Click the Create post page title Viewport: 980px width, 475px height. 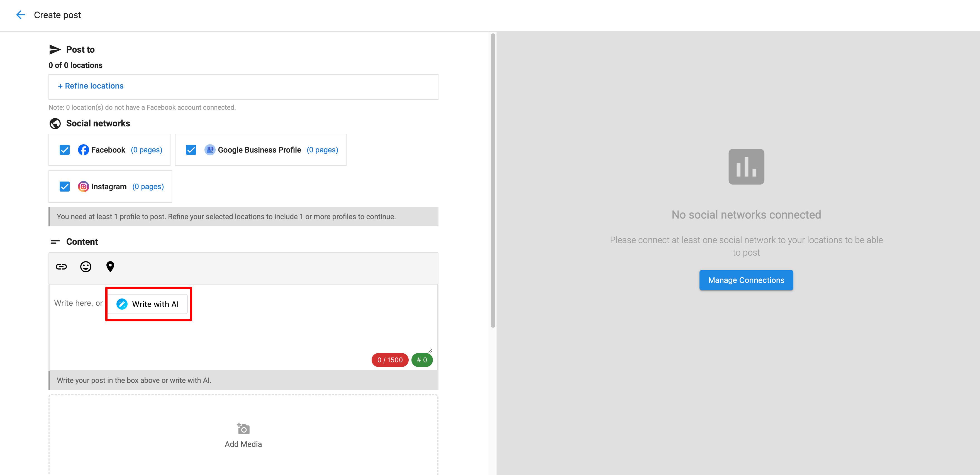[57, 15]
